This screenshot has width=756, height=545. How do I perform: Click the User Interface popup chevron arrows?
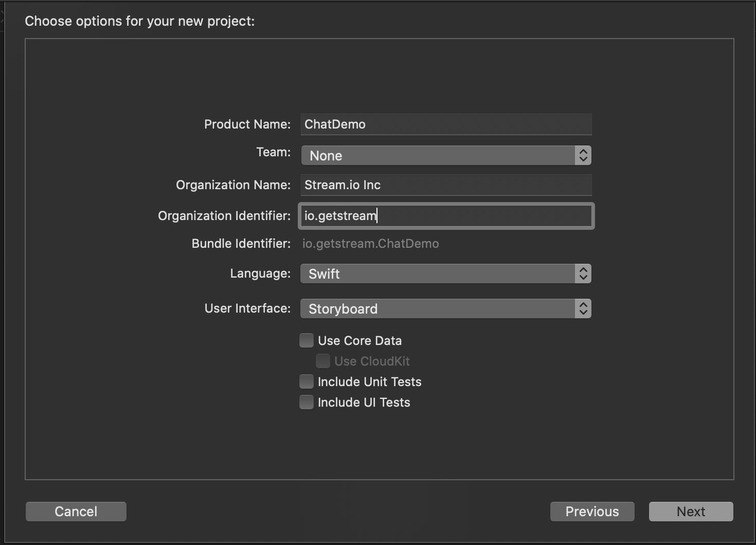(583, 308)
